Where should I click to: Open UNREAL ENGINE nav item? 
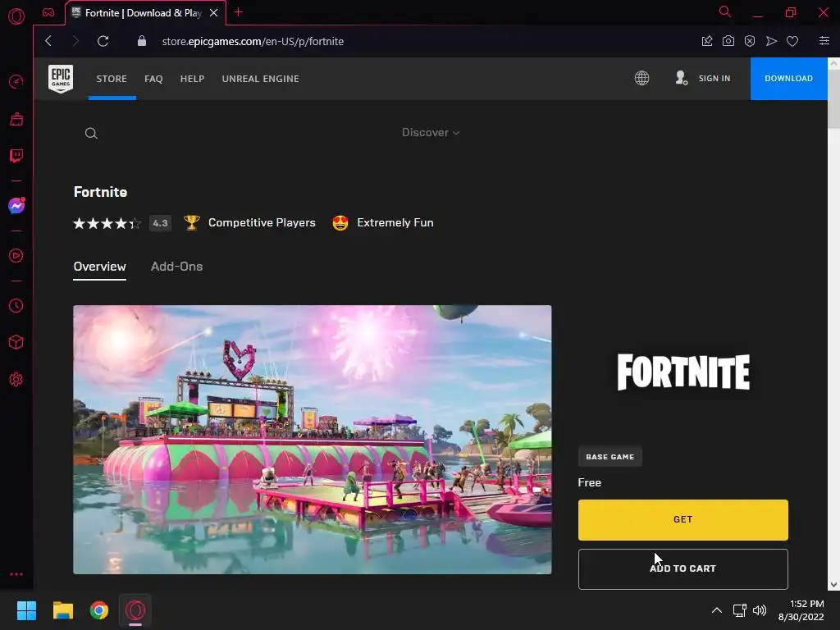click(260, 79)
